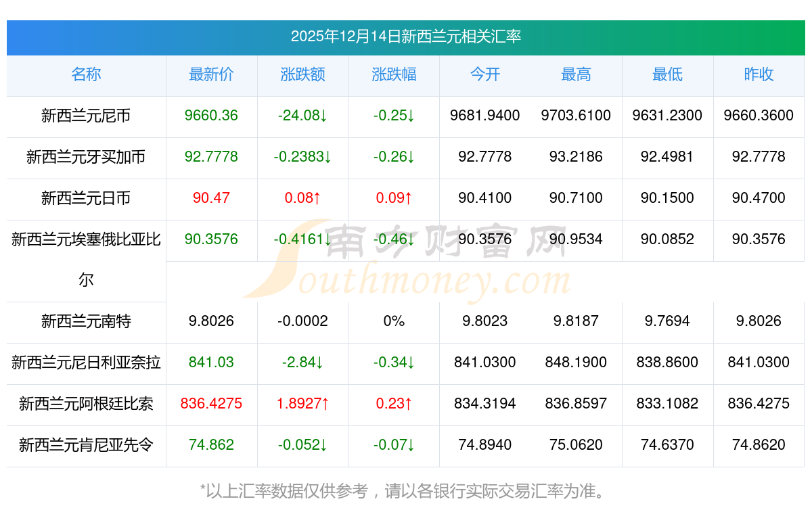The image size is (812, 512).
Task: Click the red 0.09 up-arrow percentage
Action: pyautogui.click(x=394, y=199)
